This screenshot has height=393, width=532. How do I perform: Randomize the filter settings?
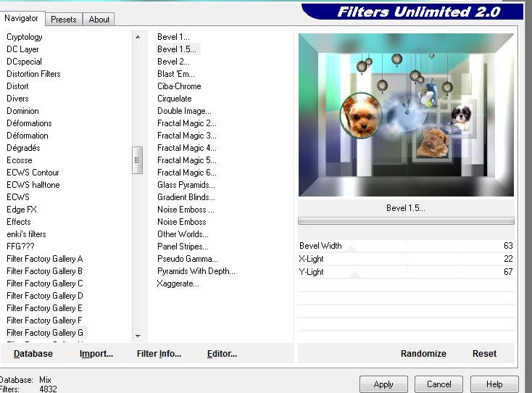point(423,354)
